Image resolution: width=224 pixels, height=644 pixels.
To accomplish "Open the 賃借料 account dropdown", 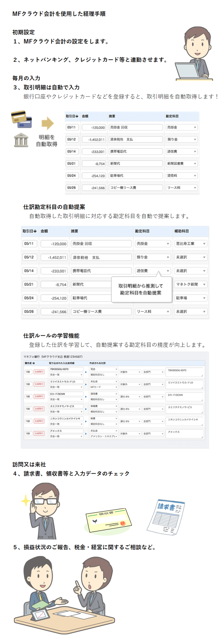I will [x=182, y=176].
